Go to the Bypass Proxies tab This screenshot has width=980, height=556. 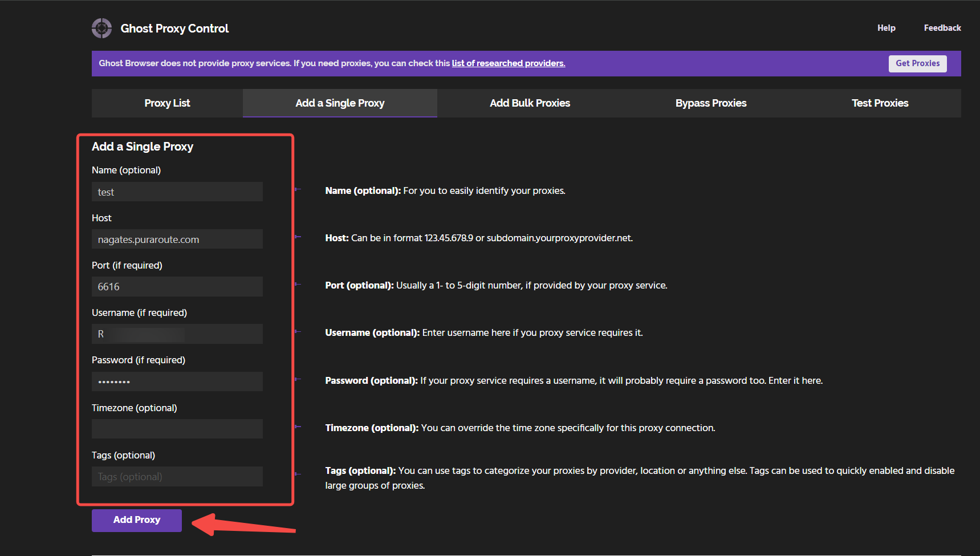click(x=711, y=103)
